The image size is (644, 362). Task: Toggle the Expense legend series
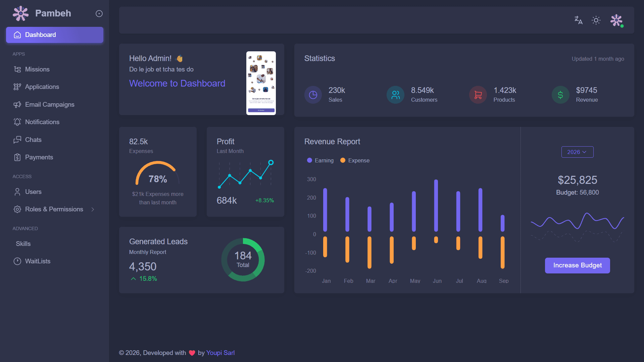coord(355,160)
